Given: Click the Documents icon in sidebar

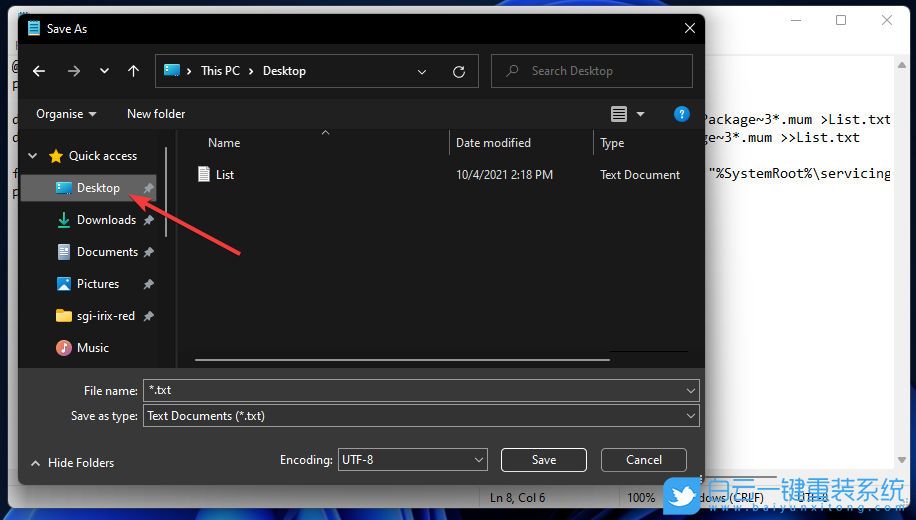Looking at the screenshot, I should 64,252.
